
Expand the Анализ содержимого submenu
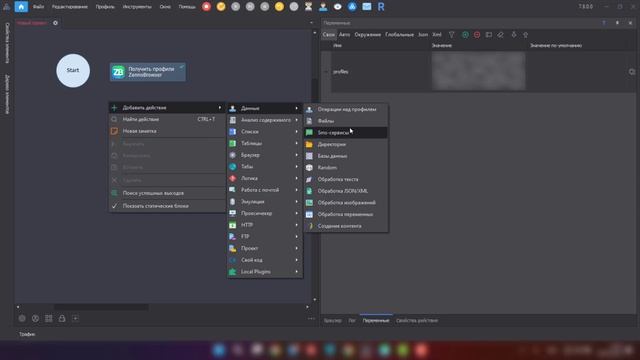pyautogui.click(x=265, y=120)
